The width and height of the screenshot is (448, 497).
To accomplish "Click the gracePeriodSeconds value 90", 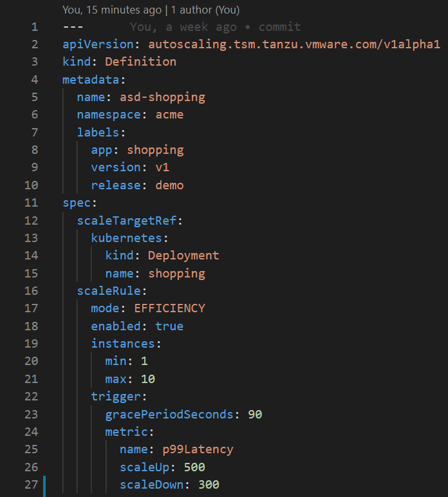I will (255, 414).
